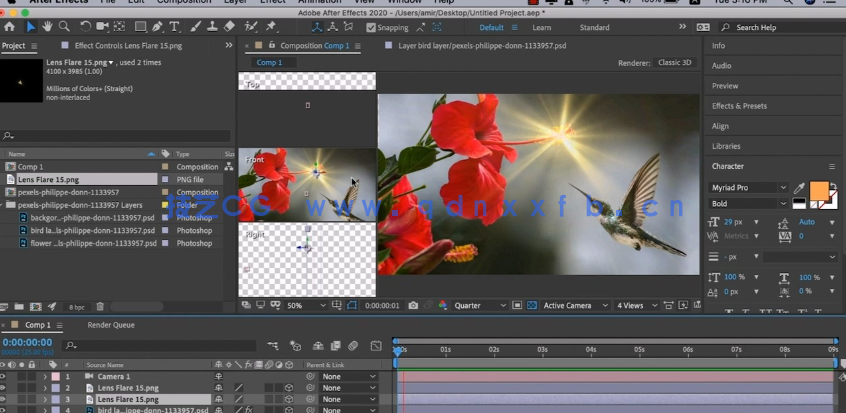Viewport: 846px width, 413px height.
Task: Select the Type text tool
Action: (174, 26)
